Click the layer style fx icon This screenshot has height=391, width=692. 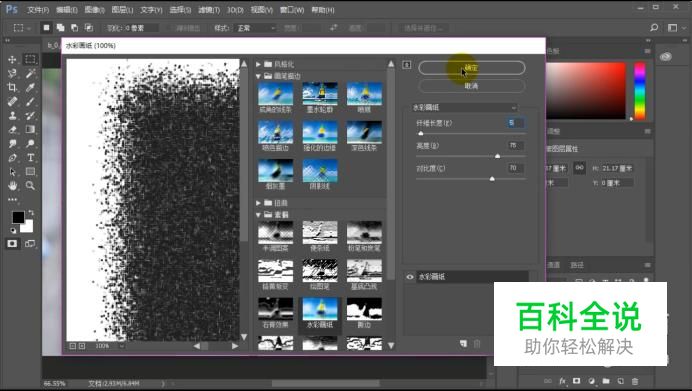point(562,381)
